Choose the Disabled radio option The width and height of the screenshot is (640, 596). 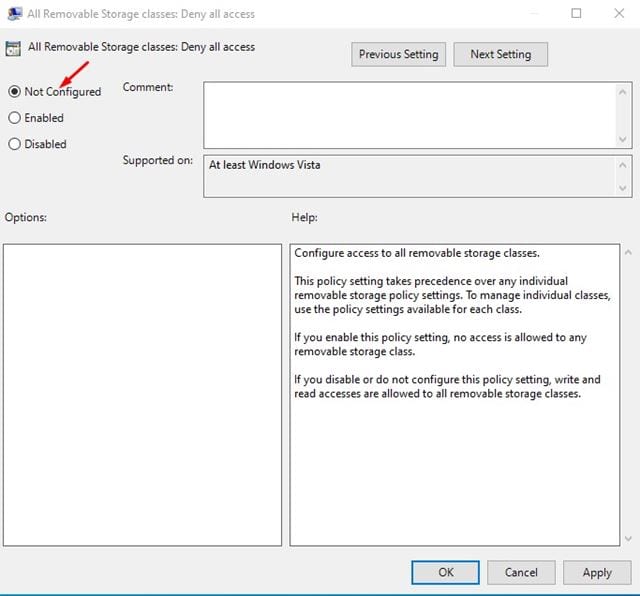coord(14,144)
